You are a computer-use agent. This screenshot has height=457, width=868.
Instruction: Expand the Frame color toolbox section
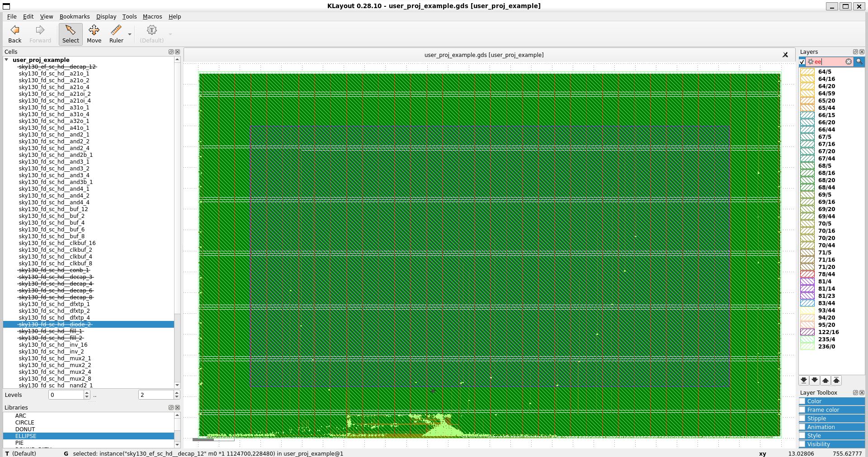coord(832,410)
